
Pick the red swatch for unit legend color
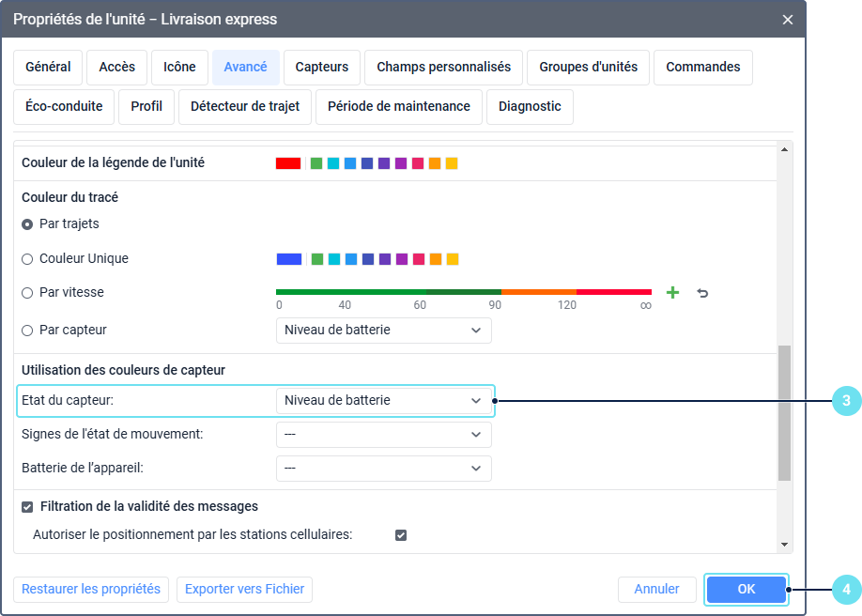pyautogui.click(x=288, y=163)
